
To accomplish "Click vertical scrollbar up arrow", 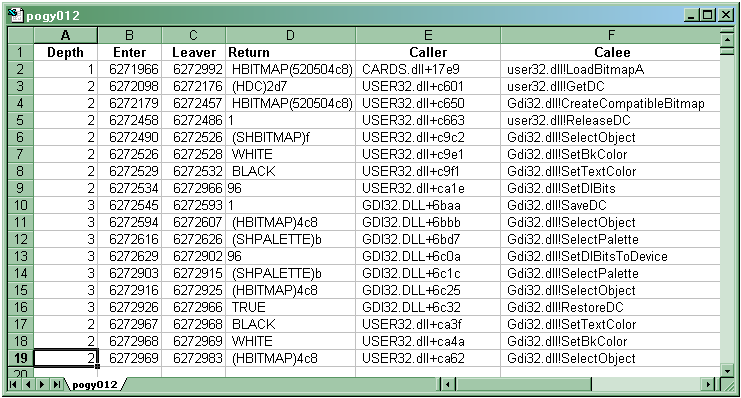I will [x=727, y=39].
